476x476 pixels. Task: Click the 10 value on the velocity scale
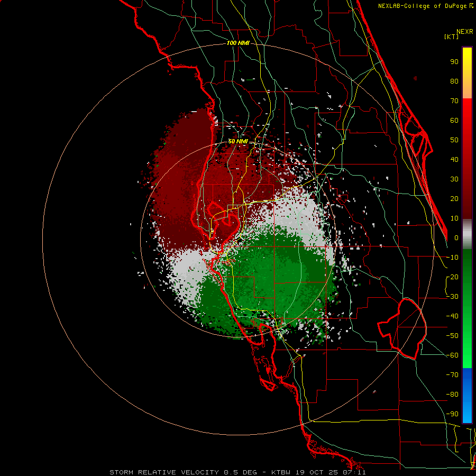(x=454, y=218)
